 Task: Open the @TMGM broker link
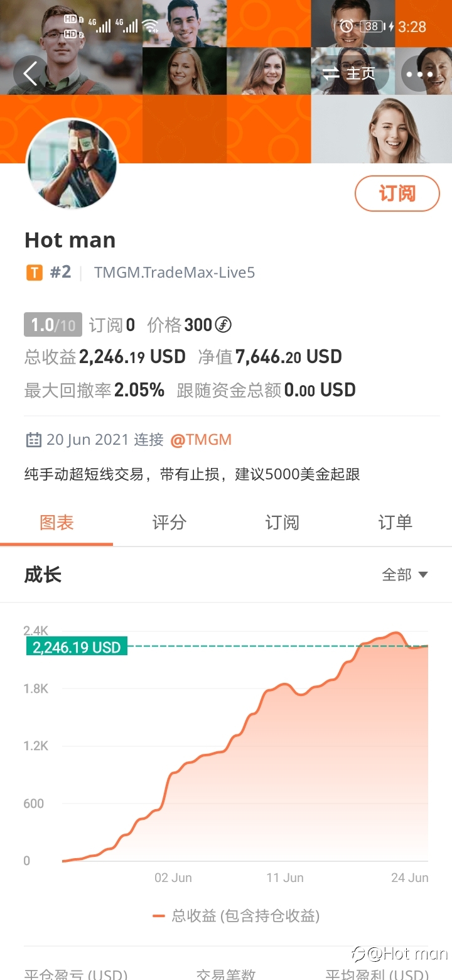(201, 440)
